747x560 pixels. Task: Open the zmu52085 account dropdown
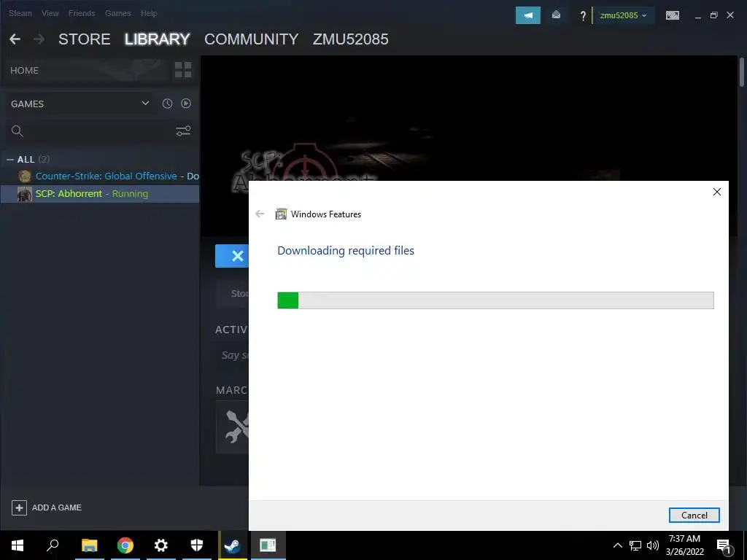click(x=623, y=15)
